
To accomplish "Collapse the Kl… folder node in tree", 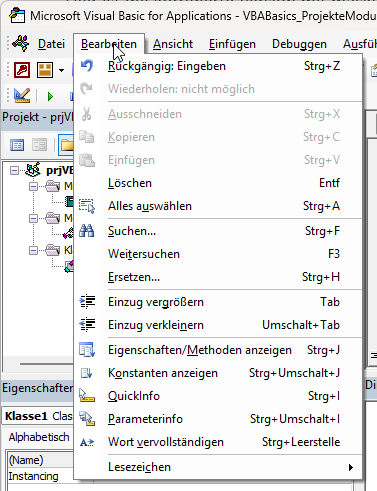I will pyautogui.click(x=33, y=250).
